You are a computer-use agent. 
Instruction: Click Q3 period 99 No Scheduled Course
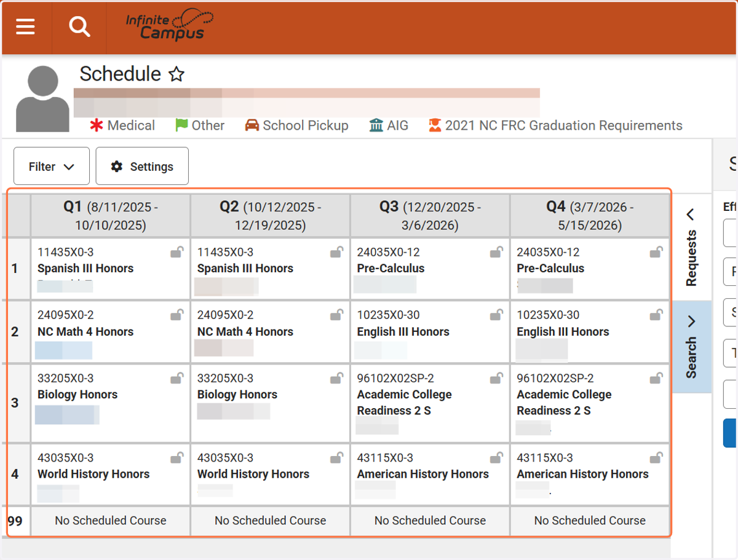tap(430, 521)
